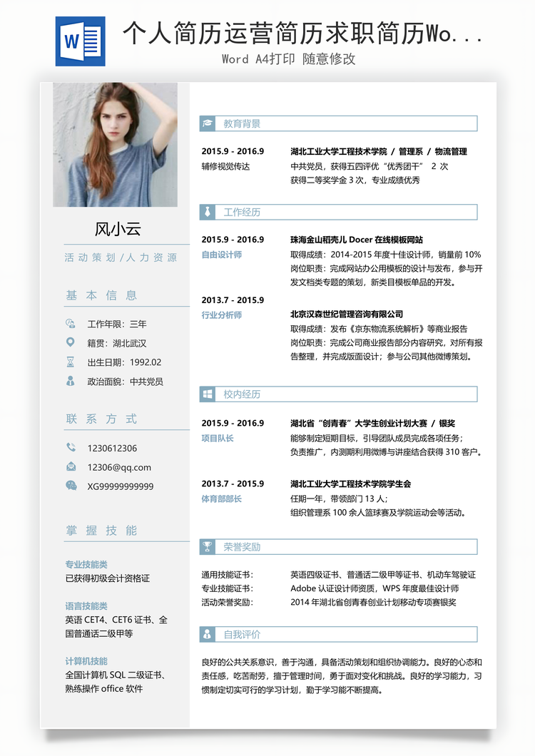Click 珠海金山稻壳儿 Docer 在线模板网站 heading
Viewport: 535px width, 756px height.
[x=357, y=240]
